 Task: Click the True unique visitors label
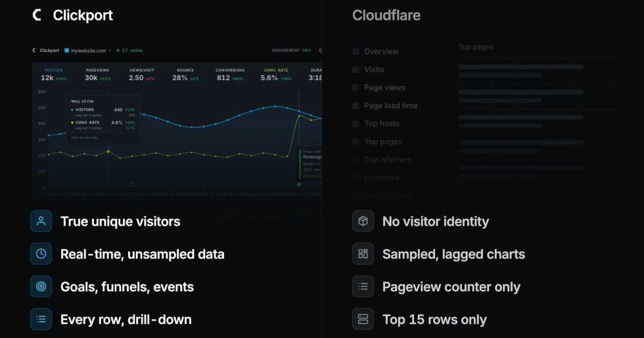[120, 222]
